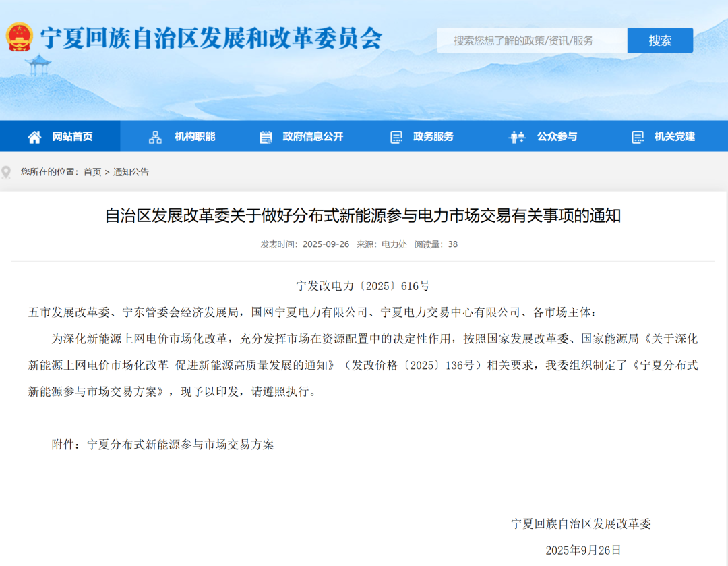Click the location pin icon in breadcrumb
This screenshot has width=728, height=566.
[x=7, y=172]
